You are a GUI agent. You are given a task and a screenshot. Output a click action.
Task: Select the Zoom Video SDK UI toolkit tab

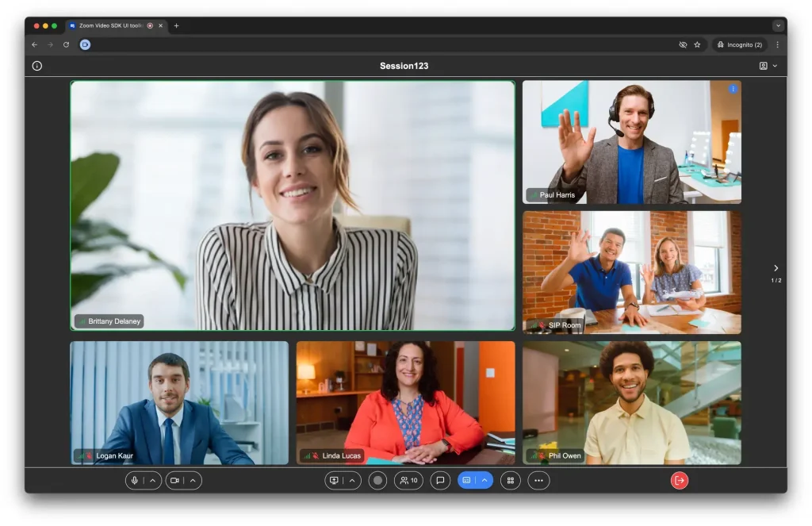click(110, 25)
